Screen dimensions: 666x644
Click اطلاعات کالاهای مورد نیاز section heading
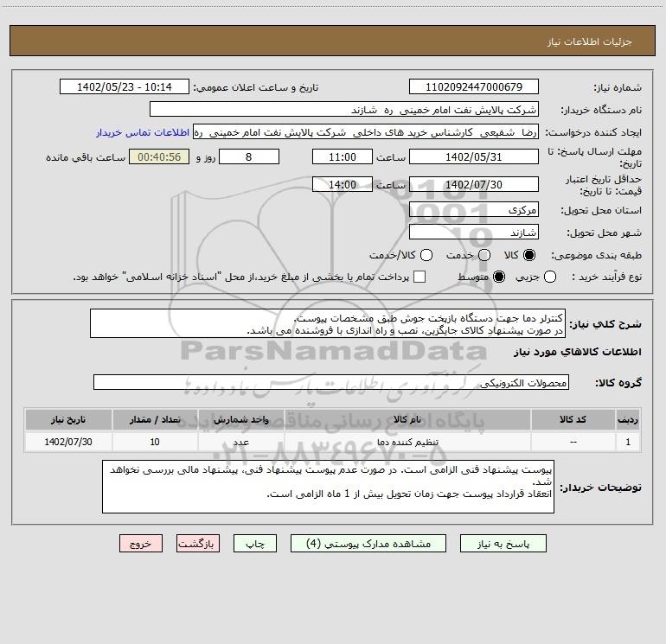click(x=577, y=352)
